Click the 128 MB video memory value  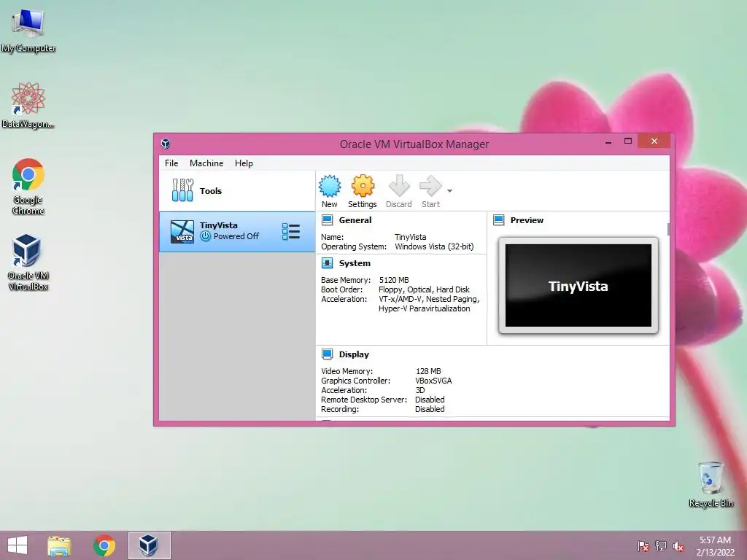pos(428,371)
